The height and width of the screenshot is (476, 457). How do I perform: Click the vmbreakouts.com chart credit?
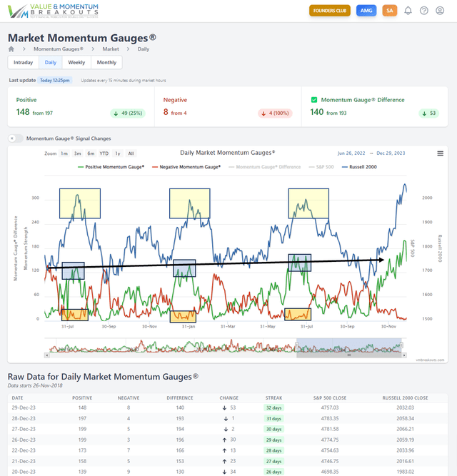point(430,360)
